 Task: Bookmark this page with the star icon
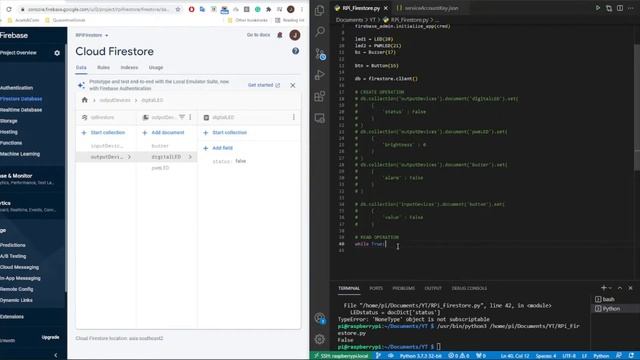click(178, 9)
